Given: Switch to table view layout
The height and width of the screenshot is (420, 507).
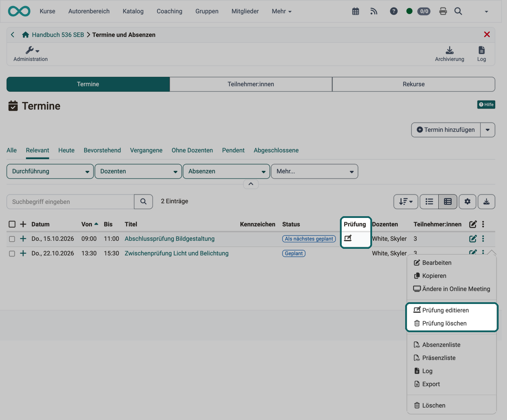Looking at the screenshot, I should (447, 202).
